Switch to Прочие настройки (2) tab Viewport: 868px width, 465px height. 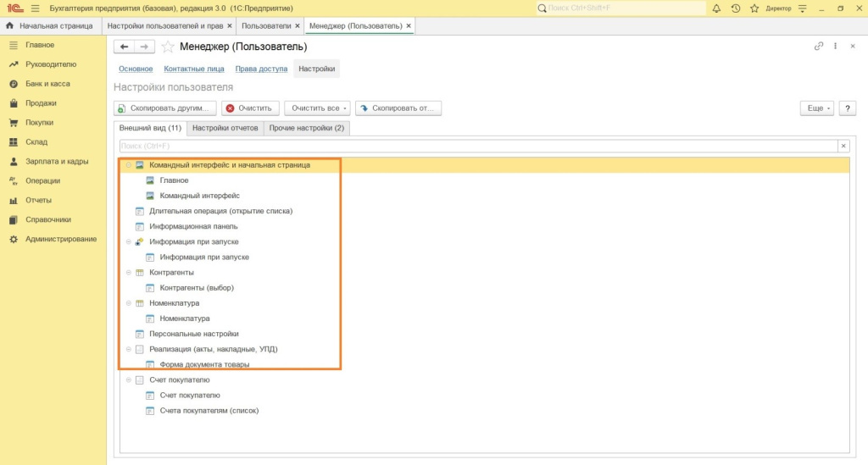click(306, 128)
